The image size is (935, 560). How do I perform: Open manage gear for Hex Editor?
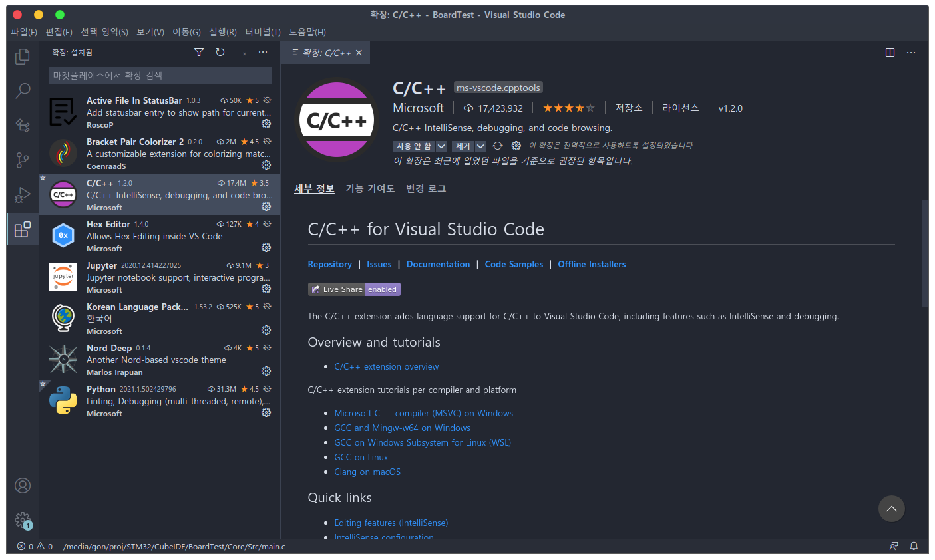coord(266,247)
